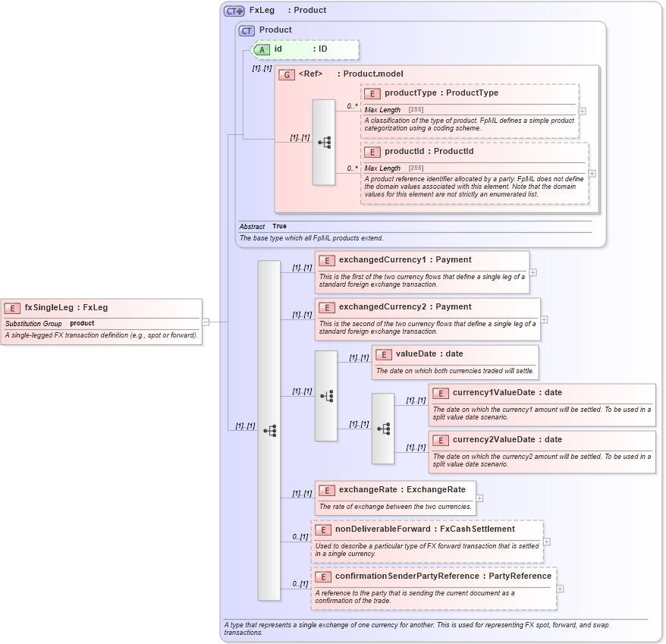Click the E icon of exchangedCurrency1
666x644 pixels.
[327, 261]
